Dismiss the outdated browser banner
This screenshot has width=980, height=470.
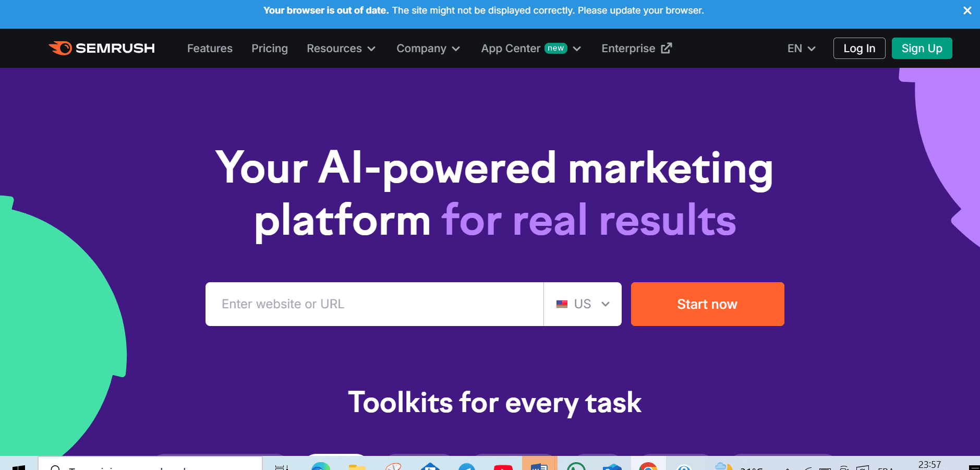pyautogui.click(x=967, y=10)
